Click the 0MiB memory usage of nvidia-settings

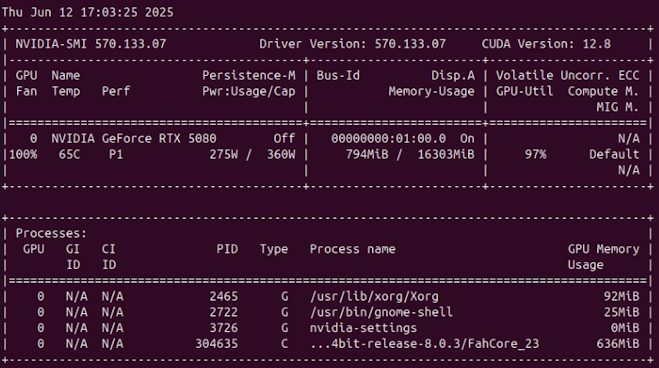pos(625,328)
